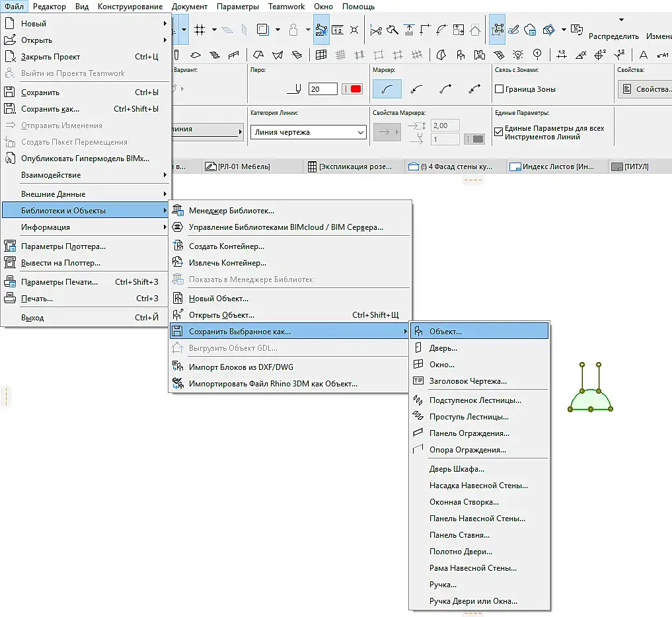Click the Свойства button
Screen dimensions: 672x617
645,89
